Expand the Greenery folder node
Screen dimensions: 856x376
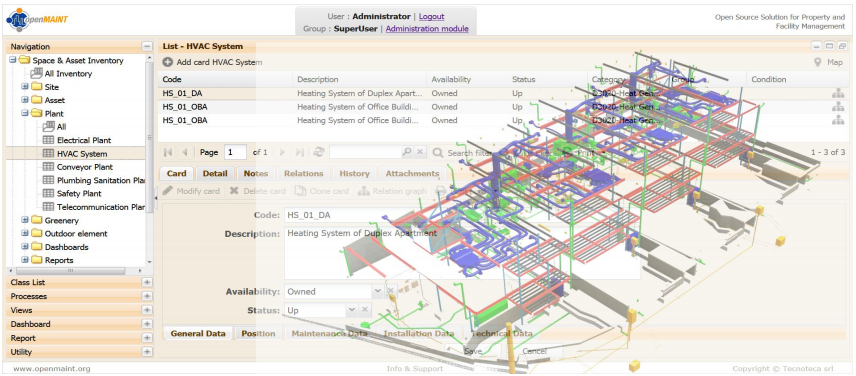click(25, 220)
